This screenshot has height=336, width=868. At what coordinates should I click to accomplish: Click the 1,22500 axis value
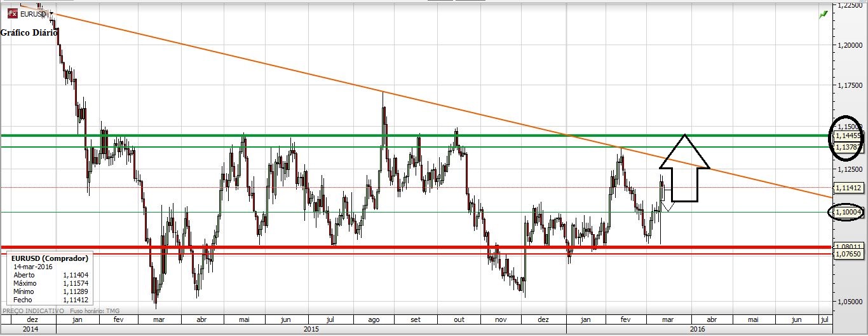coord(850,4)
